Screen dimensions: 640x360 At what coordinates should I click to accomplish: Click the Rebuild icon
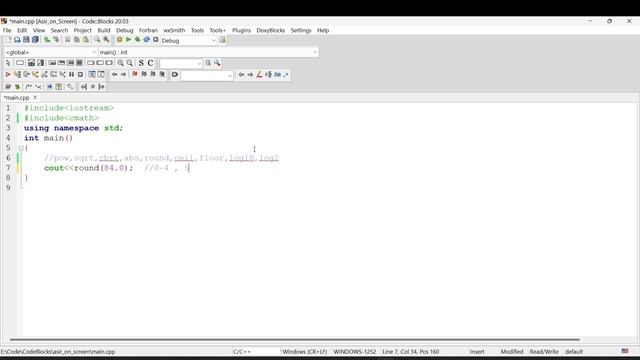pyautogui.click(x=147, y=40)
